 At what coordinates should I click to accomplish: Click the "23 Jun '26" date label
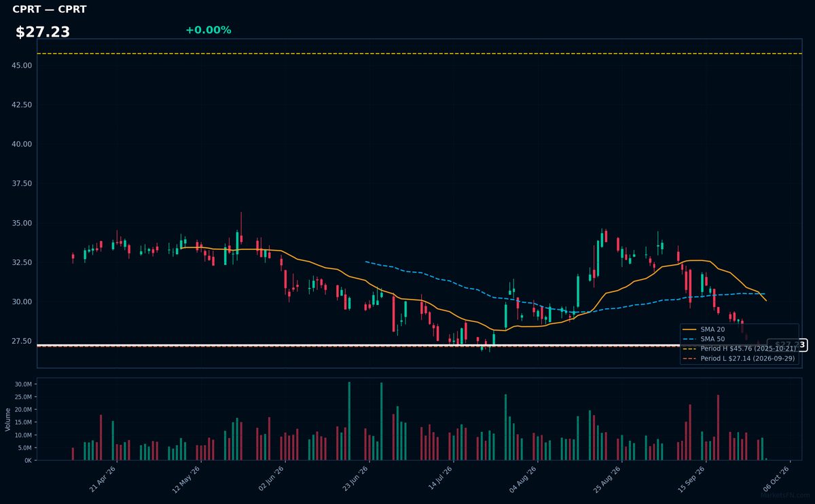click(x=355, y=478)
